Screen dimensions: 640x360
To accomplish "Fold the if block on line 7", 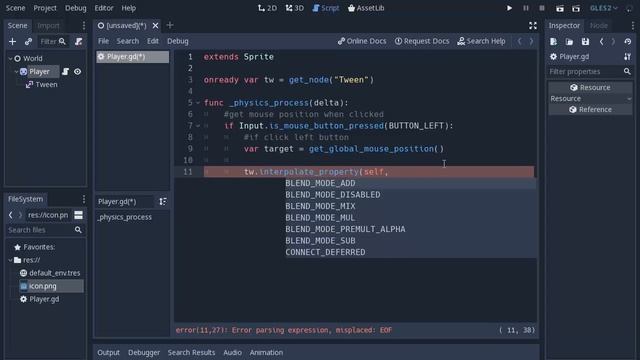I will pos(198,126).
